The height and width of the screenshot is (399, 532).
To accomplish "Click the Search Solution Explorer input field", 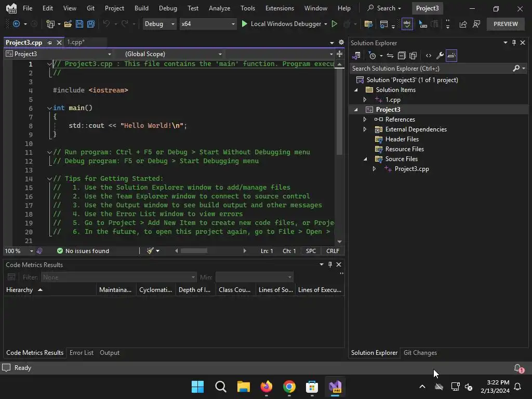I will 431,68.
